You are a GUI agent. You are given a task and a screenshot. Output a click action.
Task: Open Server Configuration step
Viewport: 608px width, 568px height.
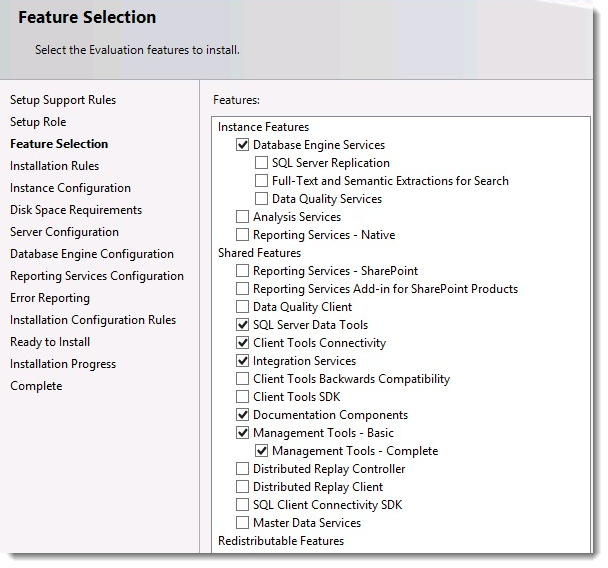[64, 232]
